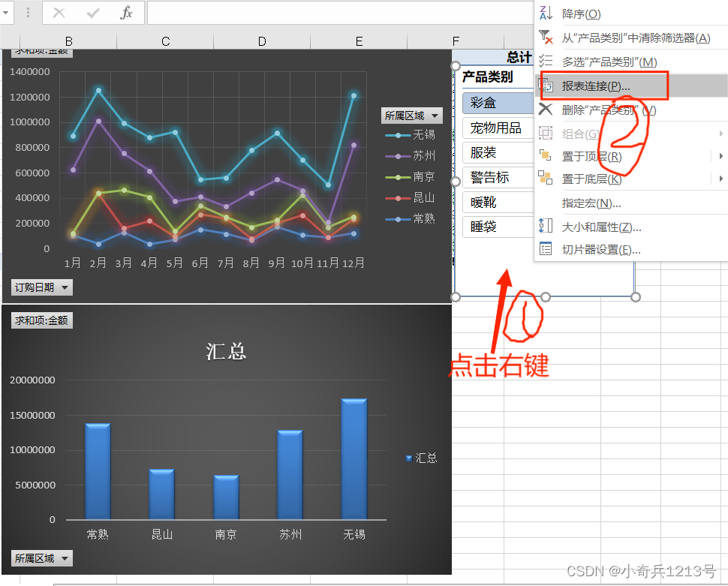Click the 总计 cell header

tap(519, 58)
